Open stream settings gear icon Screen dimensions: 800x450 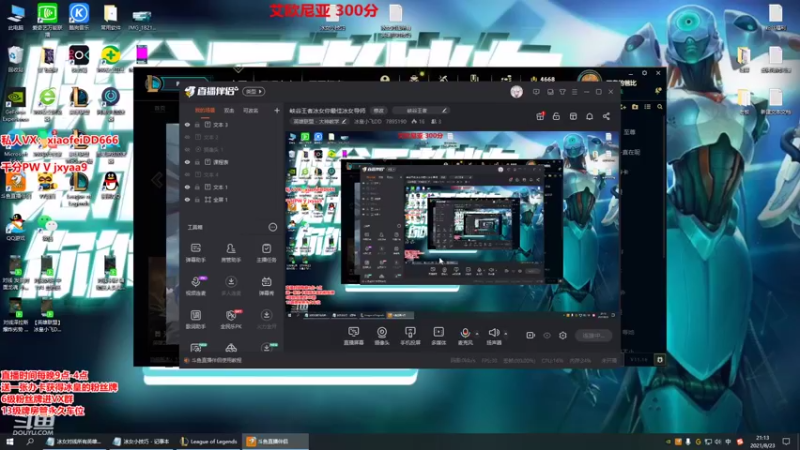pos(563,335)
